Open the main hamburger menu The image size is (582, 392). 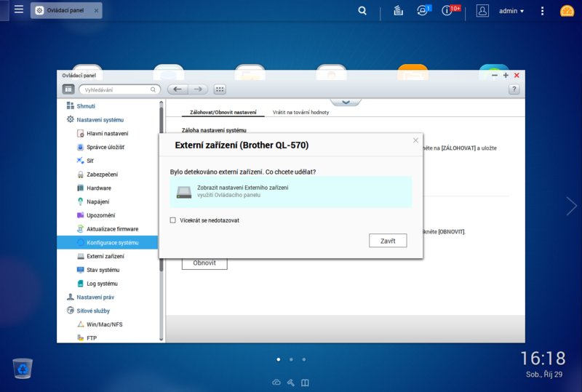click(x=18, y=10)
